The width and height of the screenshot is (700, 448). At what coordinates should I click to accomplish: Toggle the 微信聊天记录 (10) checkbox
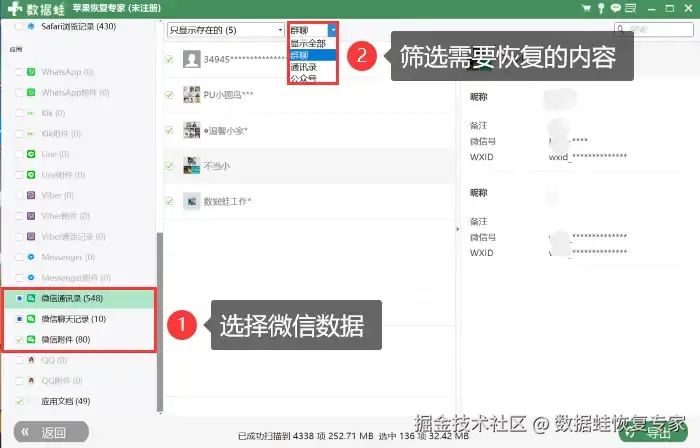[19, 319]
